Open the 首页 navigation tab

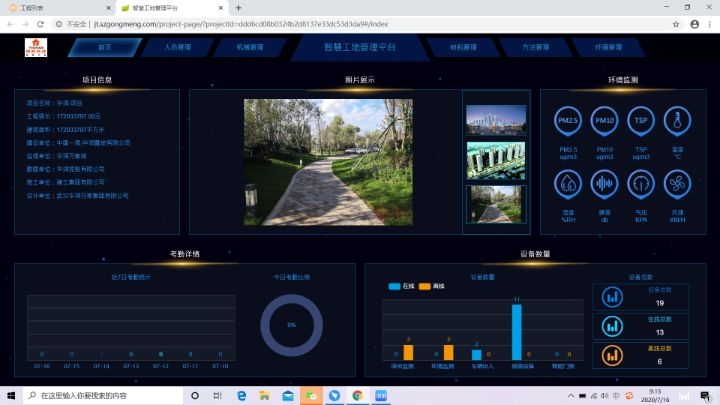click(105, 47)
